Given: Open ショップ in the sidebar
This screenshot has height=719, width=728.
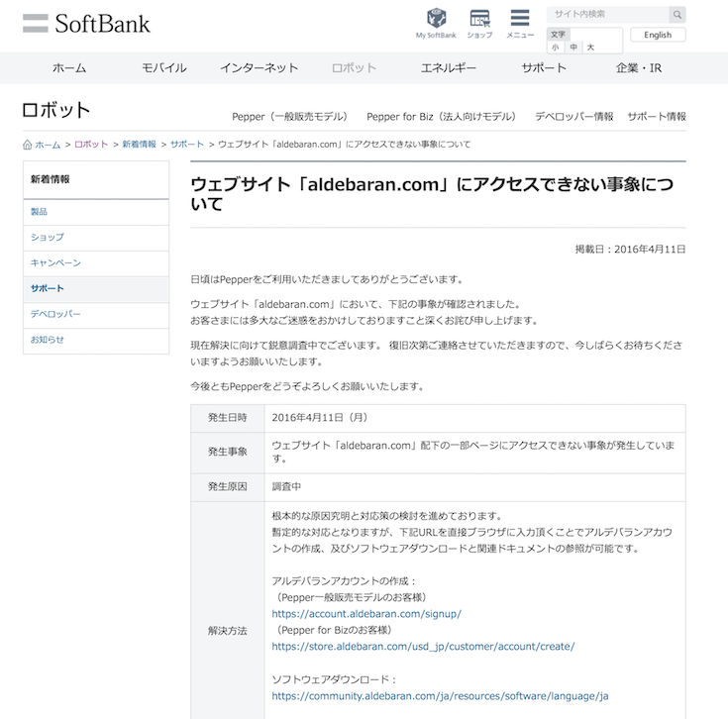Looking at the screenshot, I should tap(47, 238).
